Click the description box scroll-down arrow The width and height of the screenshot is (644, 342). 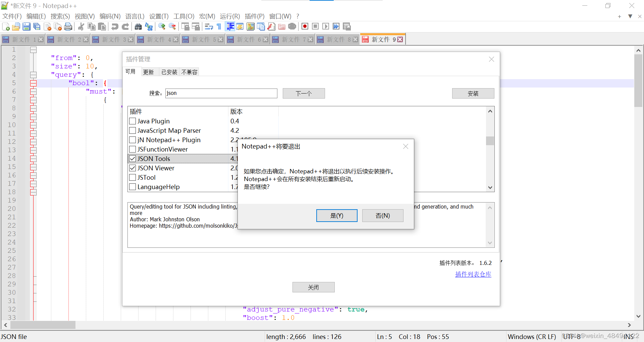click(490, 243)
